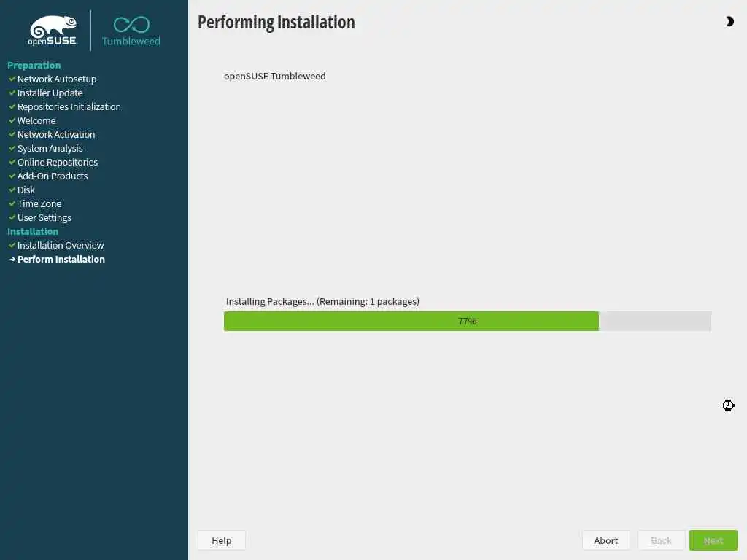Click the greyed-out Back button
The width and height of the screenshot is (747, 560).
661,540
